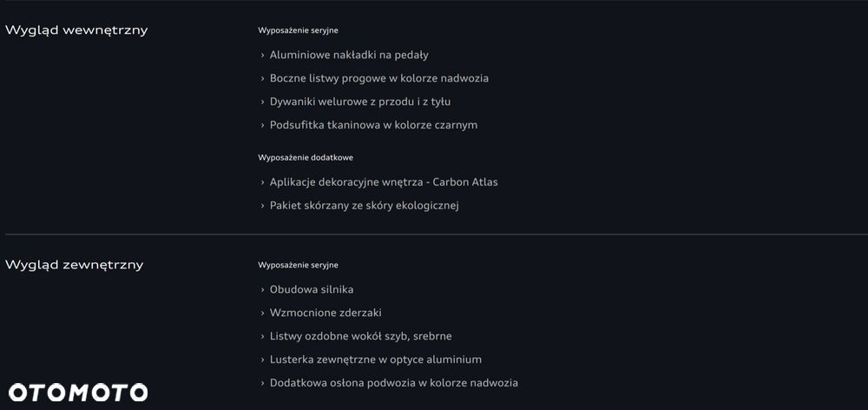Select the Wygląd zewnętrzny section heading
Screen dimensions: 868x410
[75, 265]
